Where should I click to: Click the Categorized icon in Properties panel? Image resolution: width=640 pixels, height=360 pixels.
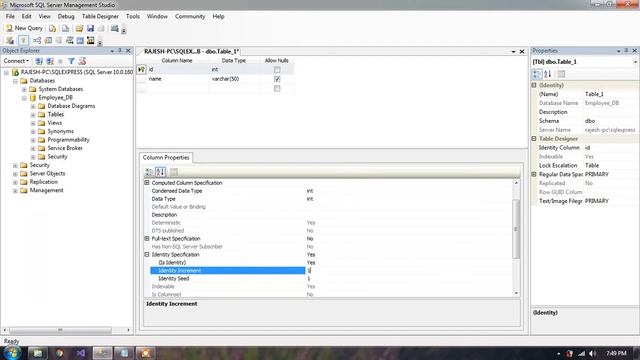537,74
